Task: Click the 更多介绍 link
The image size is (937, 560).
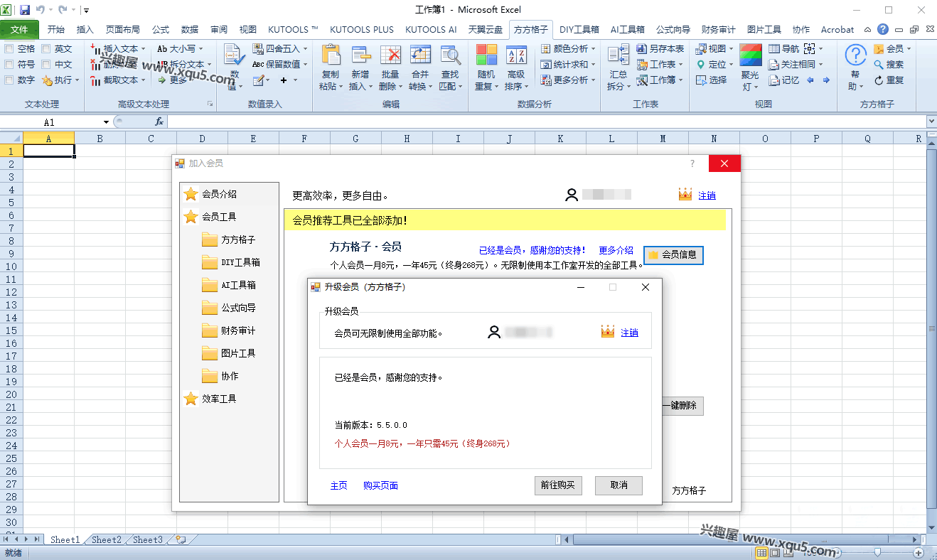Action: pyautogui.click(x=616, y=250)
